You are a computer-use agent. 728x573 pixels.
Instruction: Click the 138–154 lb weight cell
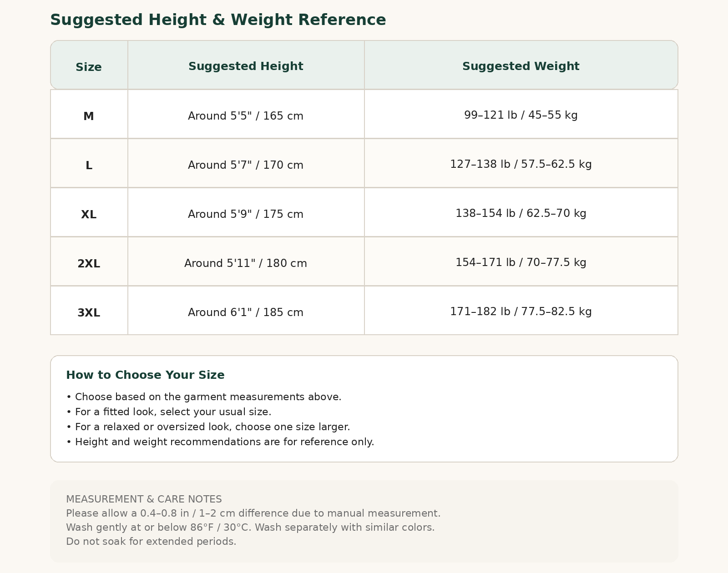[521, 213]
